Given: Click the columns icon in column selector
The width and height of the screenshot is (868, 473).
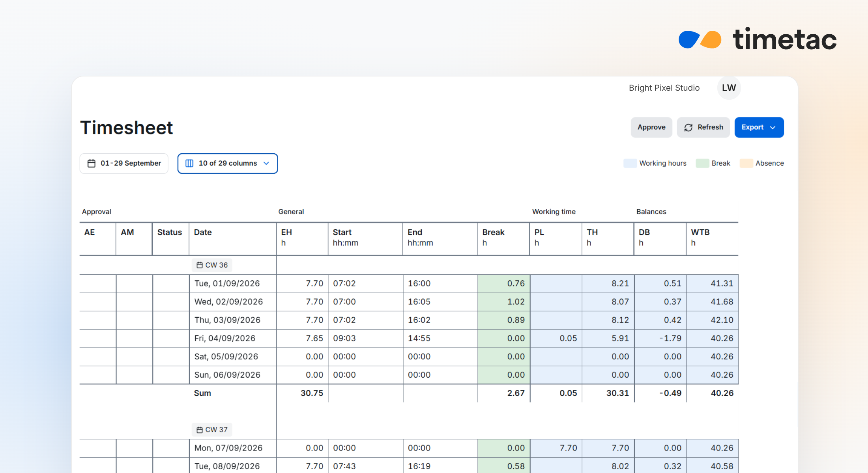Looking at the screenshot, I should click(189, 163).
